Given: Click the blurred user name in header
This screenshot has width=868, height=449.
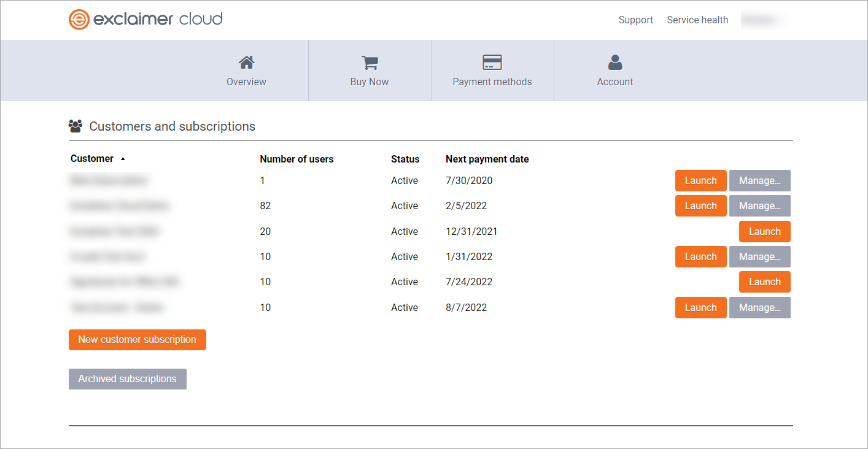Looking at the screenshot, I should [763, 20].
